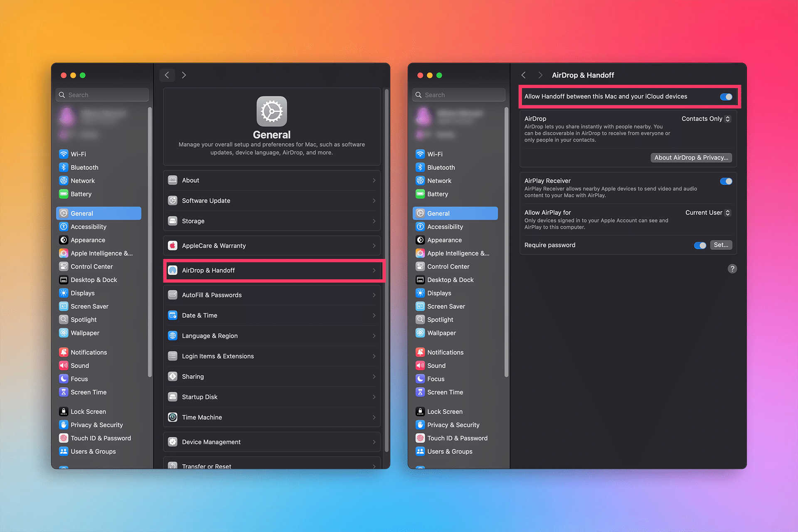Click the Storage drive icon in General pane
The height and width of the screenshot is (532, 798).
pos(173,221)
